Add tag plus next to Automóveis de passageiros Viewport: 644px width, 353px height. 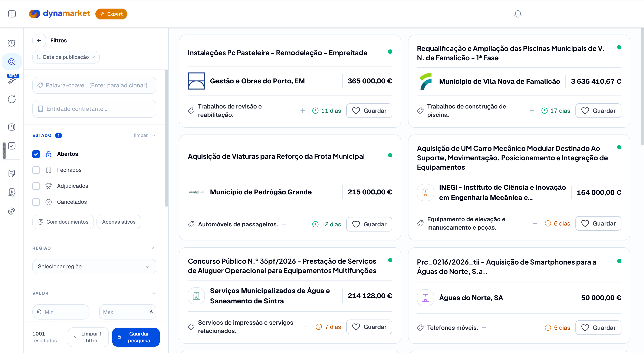click(284, 224)
